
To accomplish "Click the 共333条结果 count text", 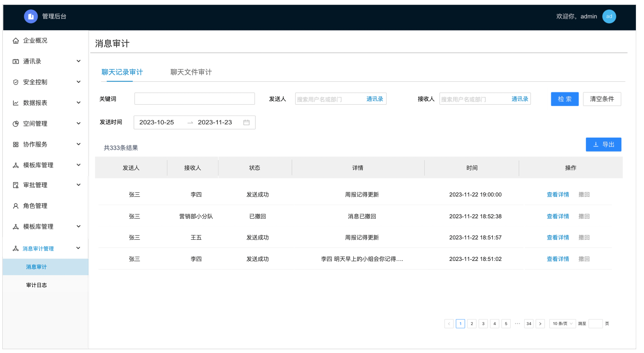I will coord(121,148).
